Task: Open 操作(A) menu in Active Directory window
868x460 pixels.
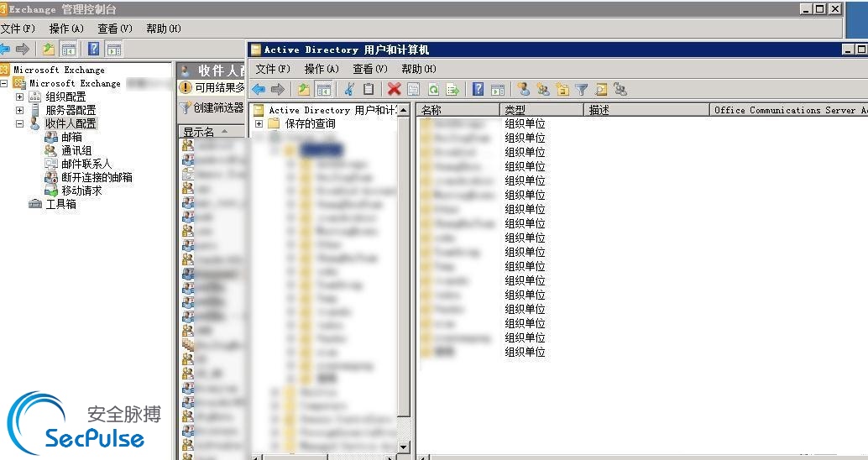Action: click(322, 69)
